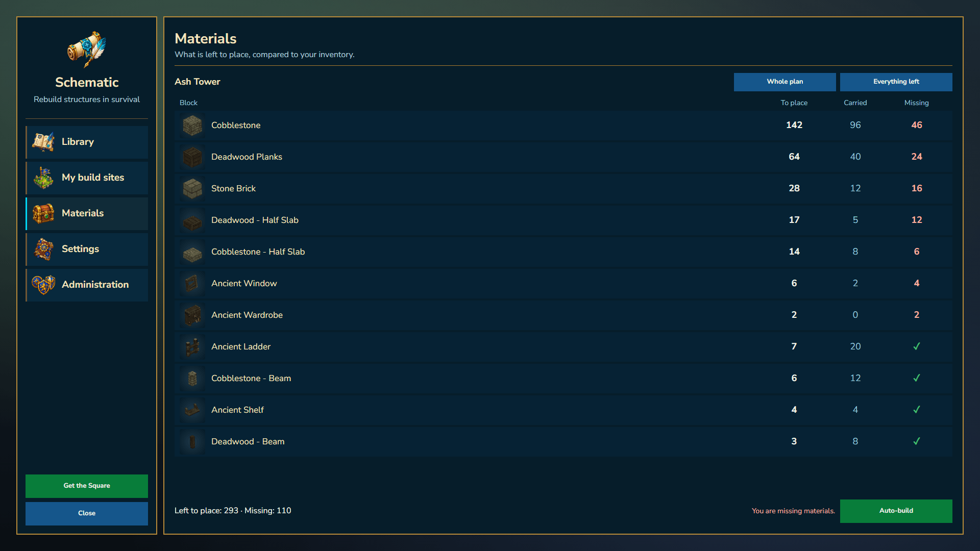Click the Schematic scroll and quill logo
The width and height of the screenshot is (980, 551).
click(x=87, y=49)
